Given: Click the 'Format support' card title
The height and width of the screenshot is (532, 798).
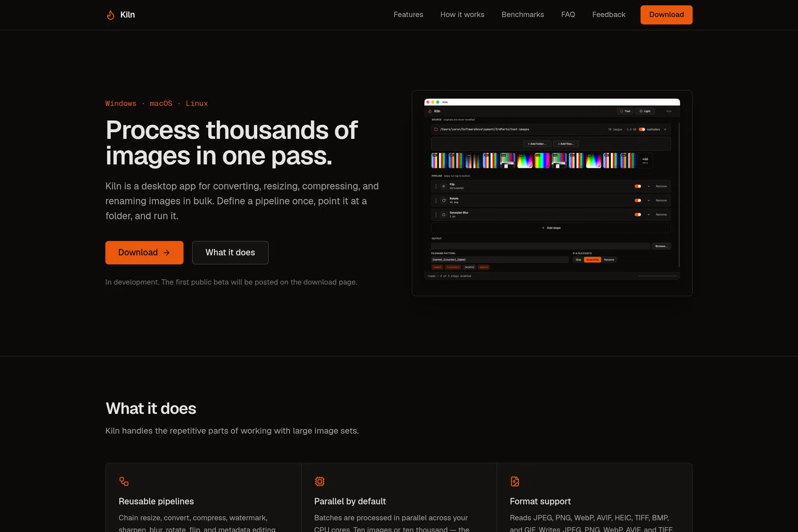Looking at the screenshot, I should [540, 502].
